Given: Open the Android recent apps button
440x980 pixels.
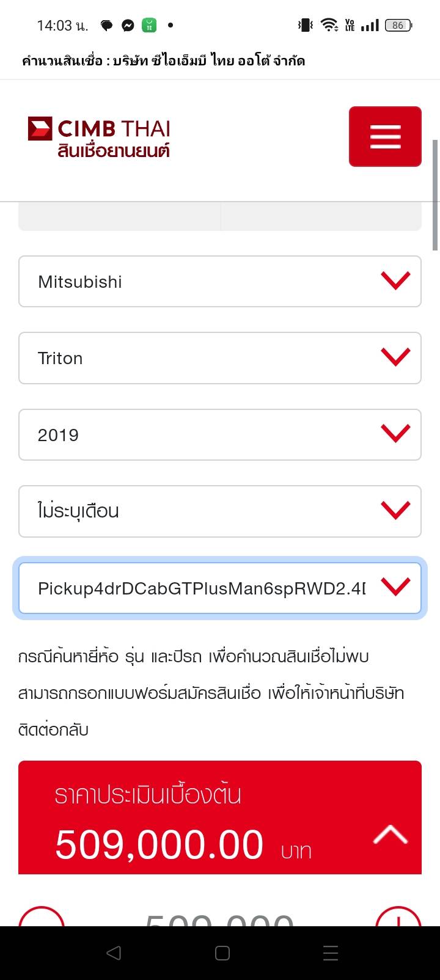Looking at the screenshot, I should click(331, 953).
